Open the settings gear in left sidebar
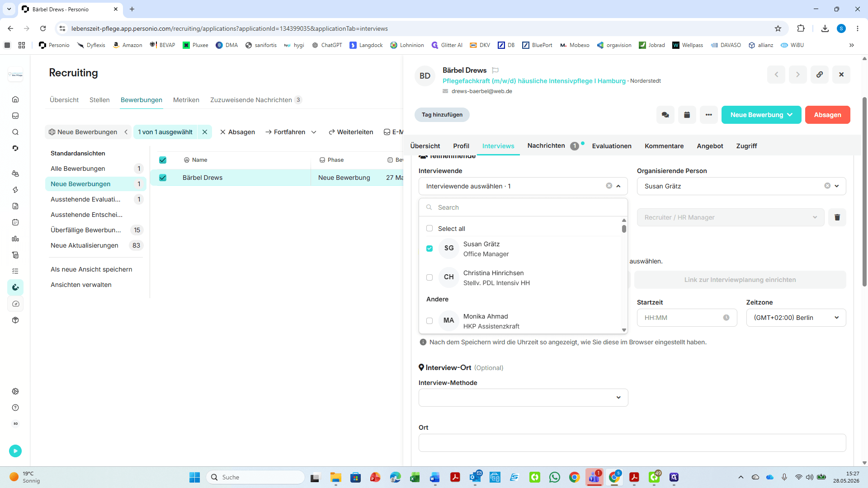The height and width of the screenshot is (488, 868). tap(15, 391)
